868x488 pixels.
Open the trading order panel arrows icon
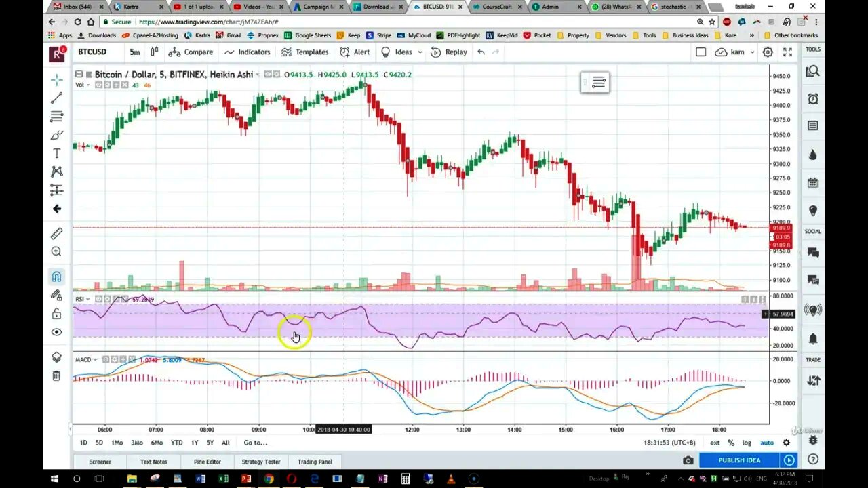pos(812,380)
